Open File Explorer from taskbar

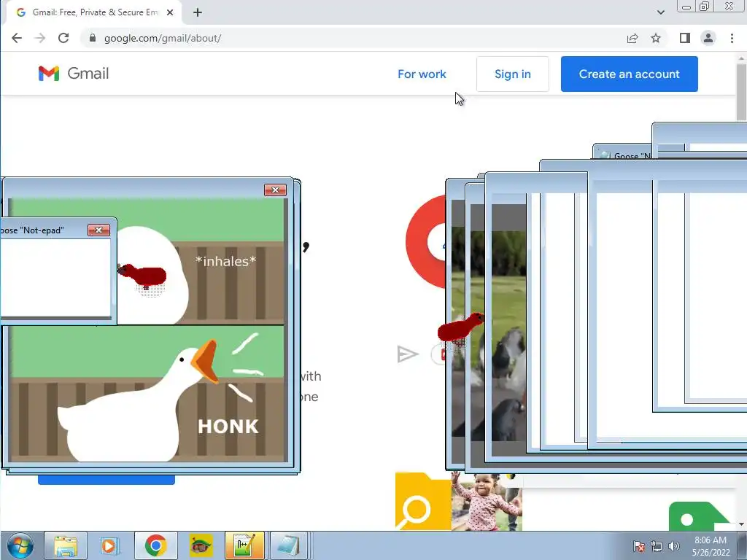tap(66, 545)
